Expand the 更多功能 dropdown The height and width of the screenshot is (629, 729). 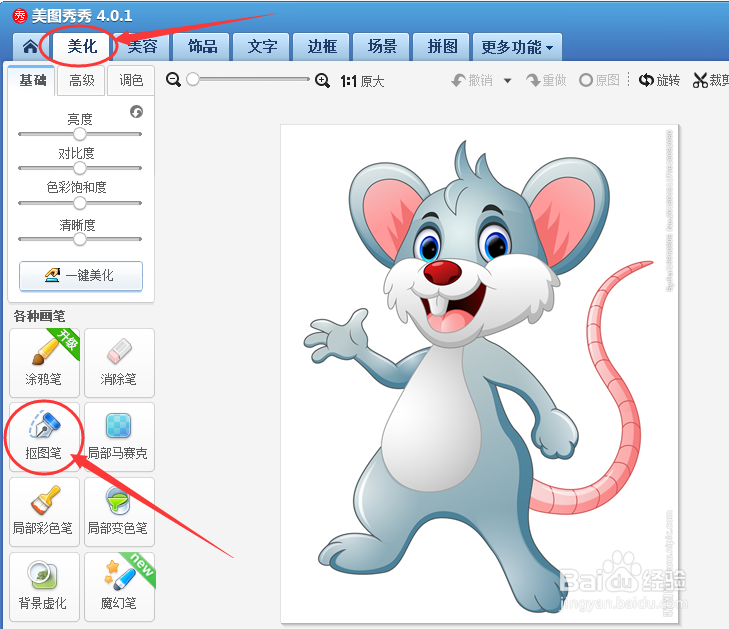point(517,46)
